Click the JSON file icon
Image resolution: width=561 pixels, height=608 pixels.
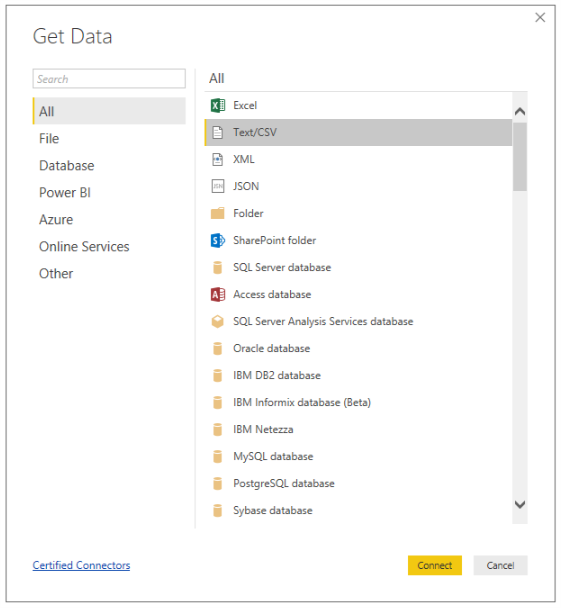[x=217, y=187]
